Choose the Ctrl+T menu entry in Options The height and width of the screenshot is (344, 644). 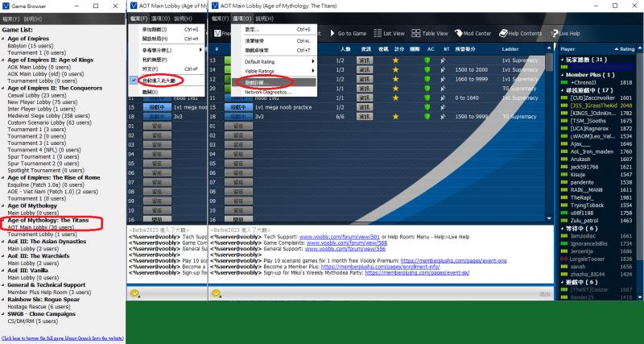click(274, 50)
